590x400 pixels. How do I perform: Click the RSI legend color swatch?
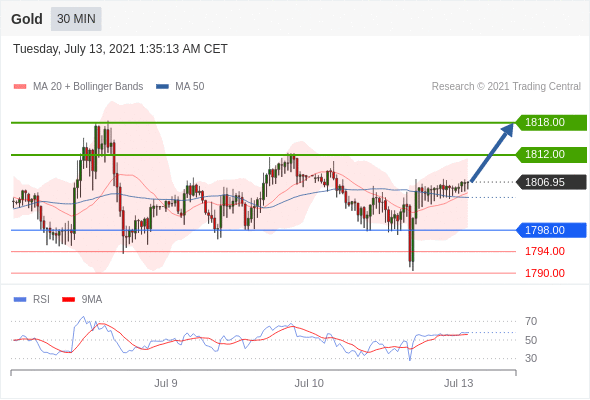(x=20, y=300)
